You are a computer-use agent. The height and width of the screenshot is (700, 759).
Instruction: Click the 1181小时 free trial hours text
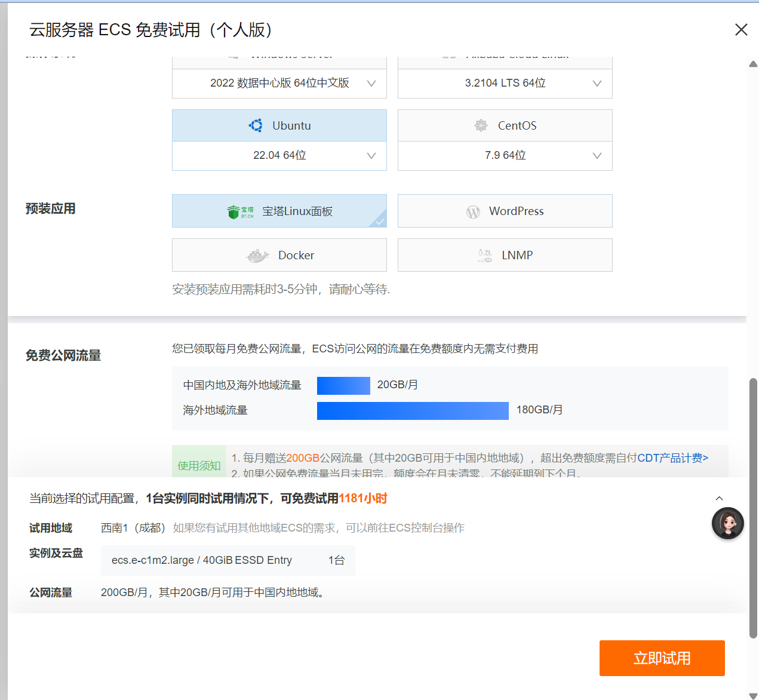[x=363, y=498]
